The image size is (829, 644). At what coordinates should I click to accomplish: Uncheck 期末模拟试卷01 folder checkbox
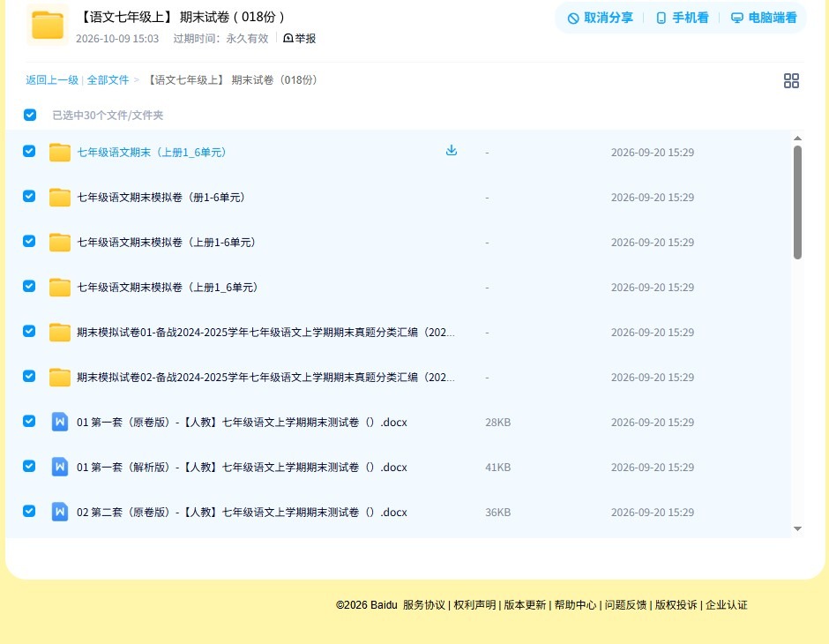point(29,331)
